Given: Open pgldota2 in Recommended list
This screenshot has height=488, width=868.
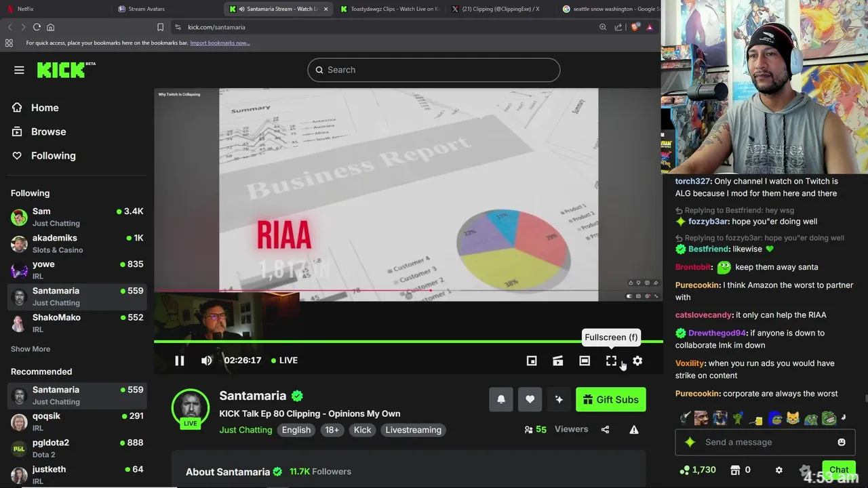Looking at the screenshot, I should (x=77, y=448).
